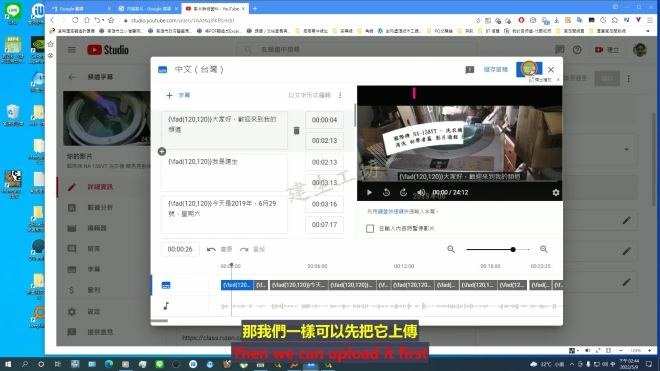This screenshot has height=371, width=660.
Task: Open the feedback icon in dialog header
Action: click(x=470, y=69)
